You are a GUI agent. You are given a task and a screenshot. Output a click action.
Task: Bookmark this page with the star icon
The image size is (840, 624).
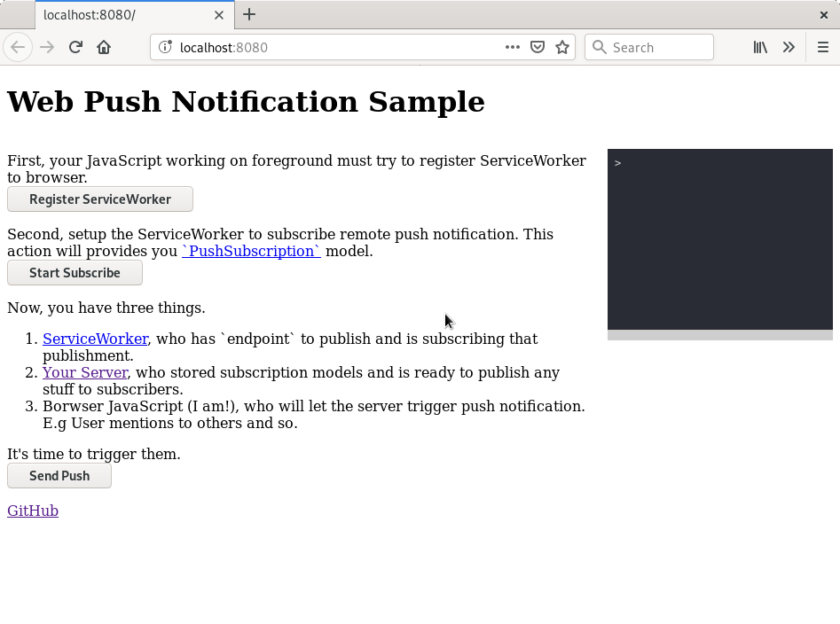[x=562, y=46]
